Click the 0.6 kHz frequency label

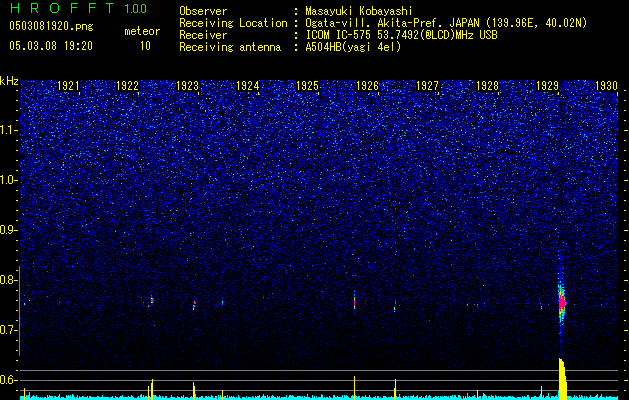pos(8,380)
